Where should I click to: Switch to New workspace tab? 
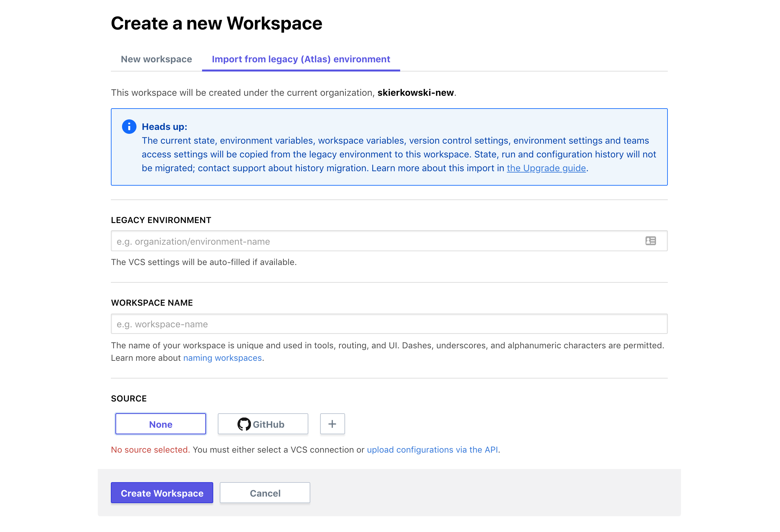[x=156, y=59]
